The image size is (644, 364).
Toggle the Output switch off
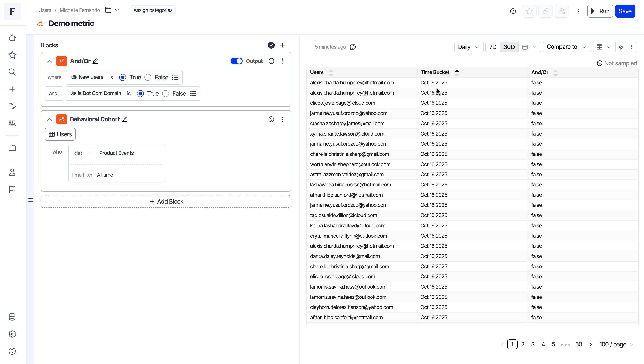(x=236, y=61)
